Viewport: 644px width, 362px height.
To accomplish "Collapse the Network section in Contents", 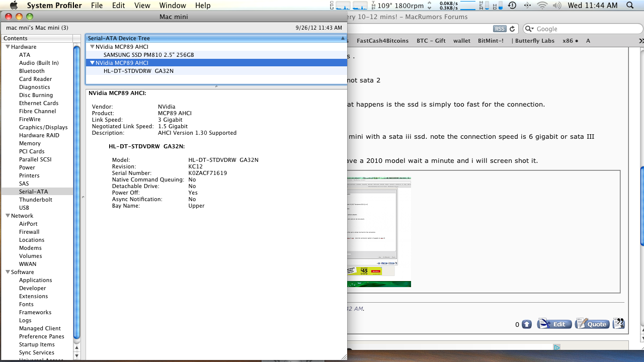I will pyautogui.click(x=8, y=216).
